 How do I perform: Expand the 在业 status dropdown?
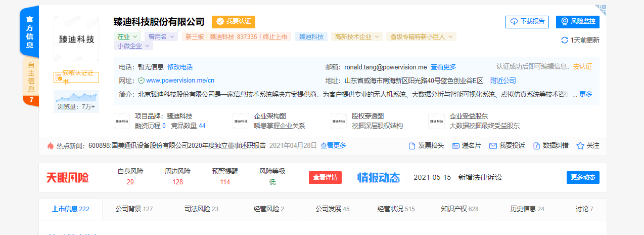click(x=127, y=36)
